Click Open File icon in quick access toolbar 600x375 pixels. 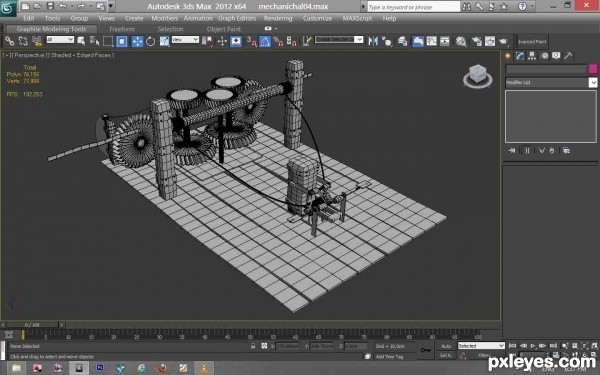pyautogui.click(x=37, y=7)
